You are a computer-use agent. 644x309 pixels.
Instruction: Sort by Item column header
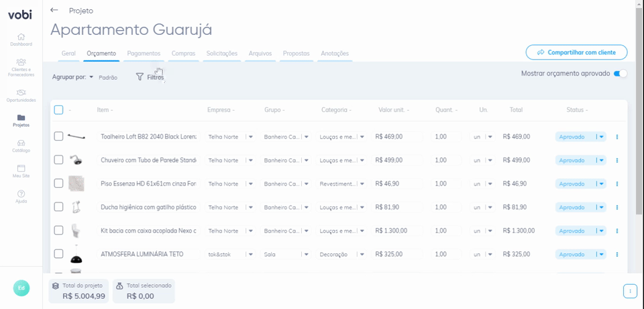click(105, 110)
